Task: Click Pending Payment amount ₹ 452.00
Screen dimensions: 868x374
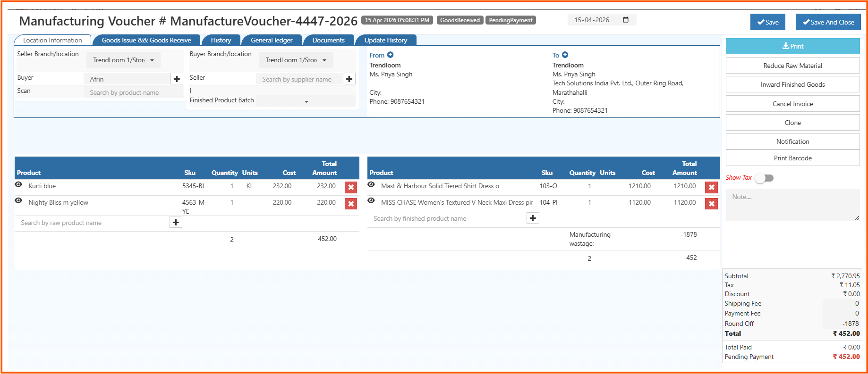Action: (x=846, y=357)
